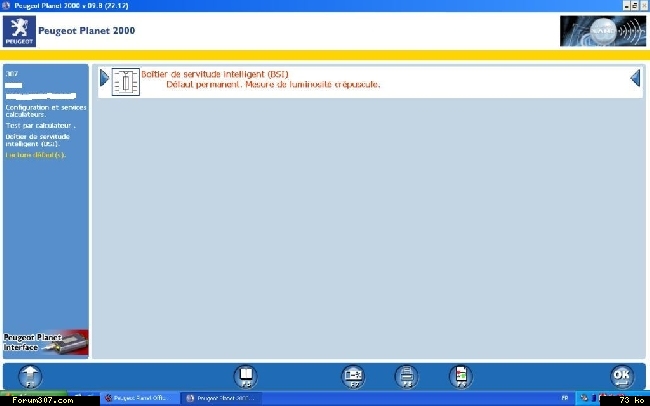650x406 pixels.
Task: Click the globe banner image at top right
Action: coord(603,31)
